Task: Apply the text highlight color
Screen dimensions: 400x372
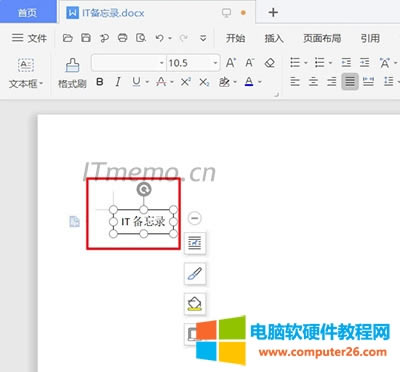Action: click(x=224, y=82)
